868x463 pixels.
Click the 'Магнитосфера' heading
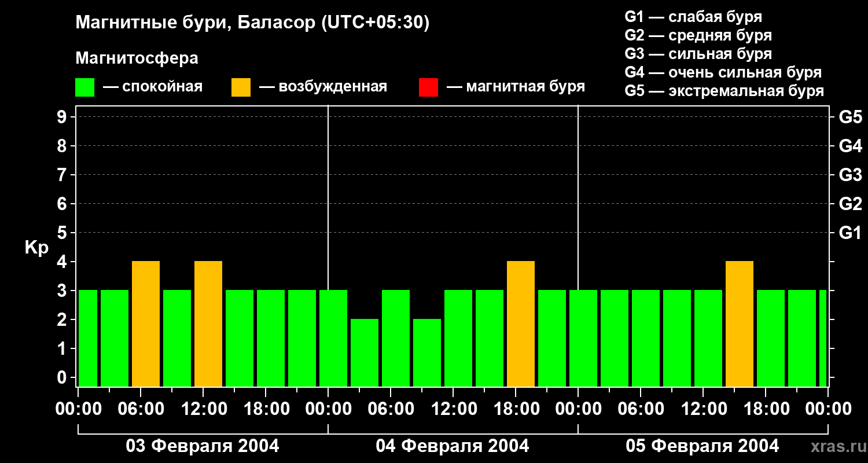pos(137,58)
